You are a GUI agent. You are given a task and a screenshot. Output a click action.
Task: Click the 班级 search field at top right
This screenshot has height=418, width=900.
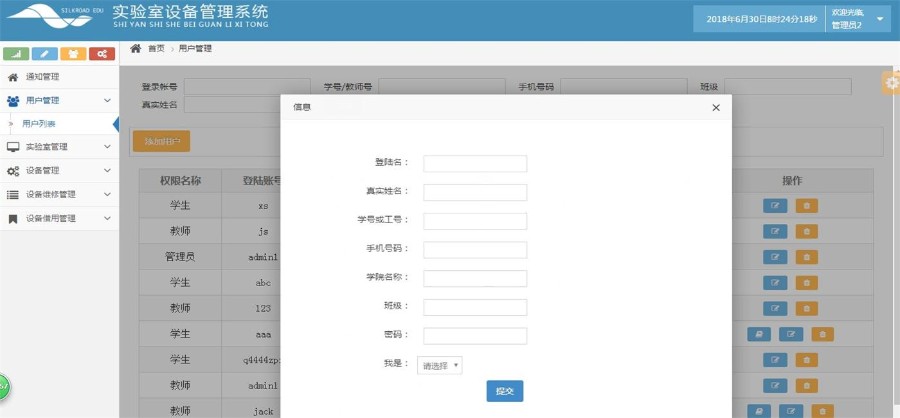point(788,87)
